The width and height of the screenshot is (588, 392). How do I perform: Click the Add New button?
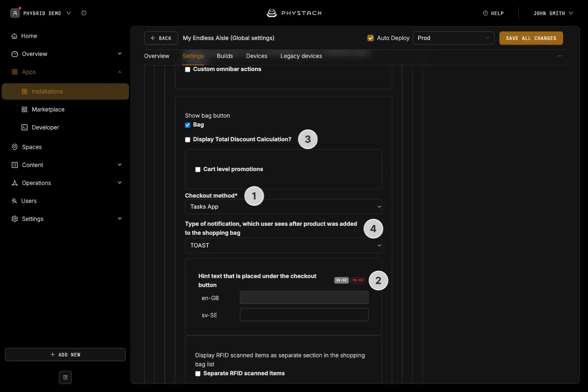point(65,354)
